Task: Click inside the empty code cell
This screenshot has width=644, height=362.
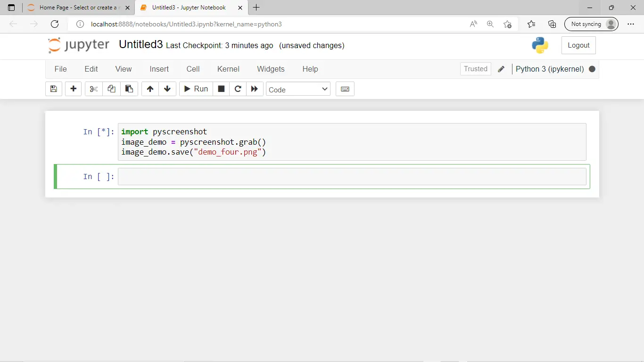Action: 330,176
